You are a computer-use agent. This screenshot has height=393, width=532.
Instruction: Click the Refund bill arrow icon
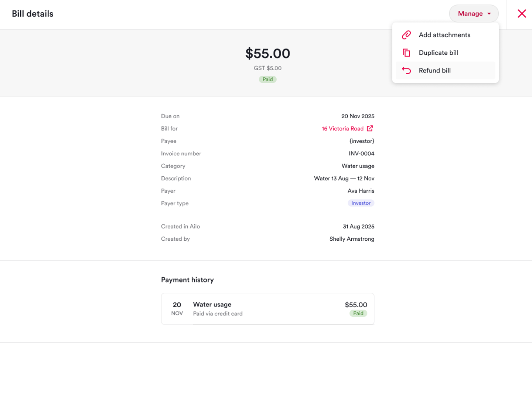[406, 71]
